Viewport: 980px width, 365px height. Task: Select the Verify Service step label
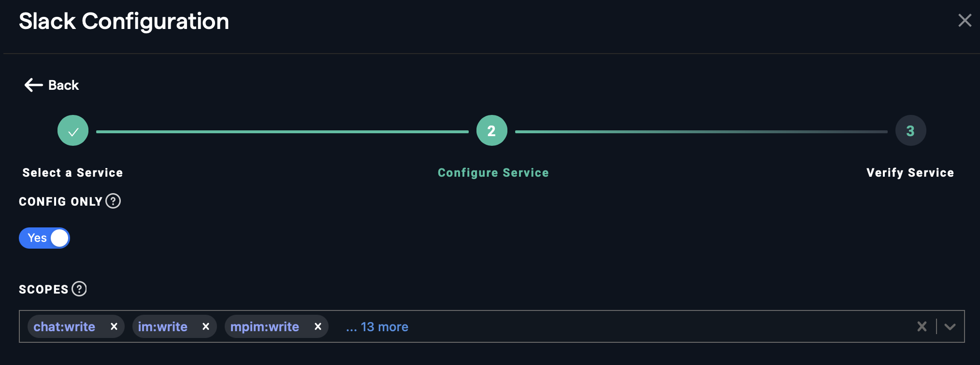click(910, 172)
